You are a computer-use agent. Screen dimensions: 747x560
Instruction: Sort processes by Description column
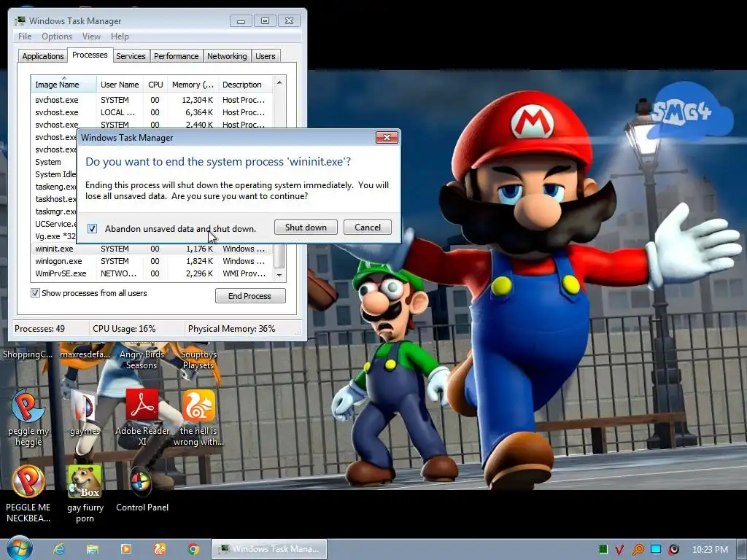tap(245, 85)
